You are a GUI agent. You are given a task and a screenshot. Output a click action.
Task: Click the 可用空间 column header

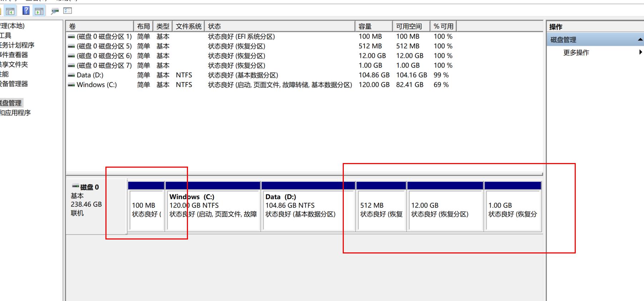(x=411, y=26)
